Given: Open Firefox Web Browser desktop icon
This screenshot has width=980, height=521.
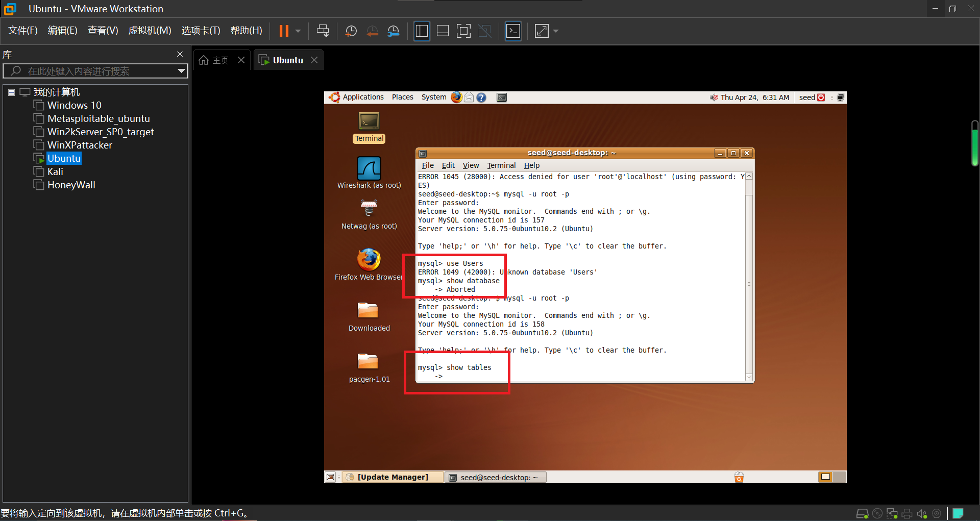Looking at the screenshot, I should (369, 264).
